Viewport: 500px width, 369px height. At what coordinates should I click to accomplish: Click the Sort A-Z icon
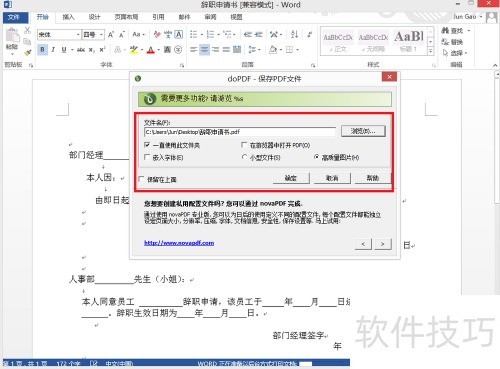294,34
